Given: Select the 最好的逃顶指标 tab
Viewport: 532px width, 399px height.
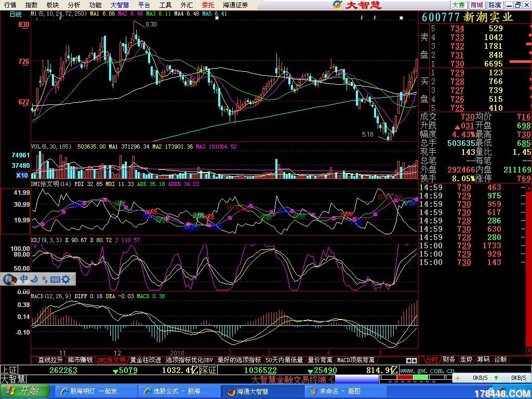Looking at the screenshot, I should pyautogui.click(x=239, y=360).
